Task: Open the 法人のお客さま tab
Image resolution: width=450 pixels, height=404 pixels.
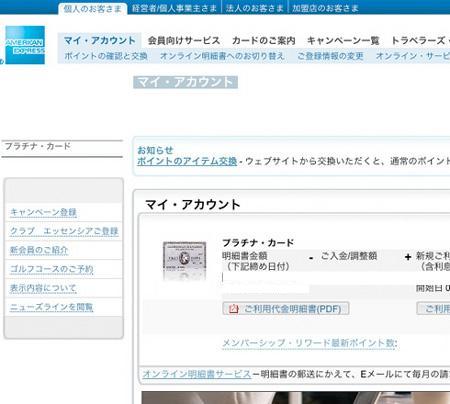Action: 255,8
